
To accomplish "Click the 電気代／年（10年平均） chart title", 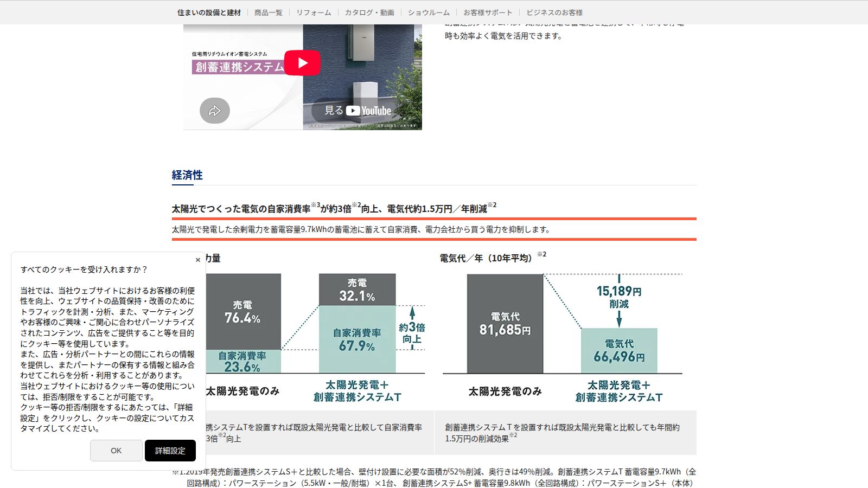I will coord(493,258).
